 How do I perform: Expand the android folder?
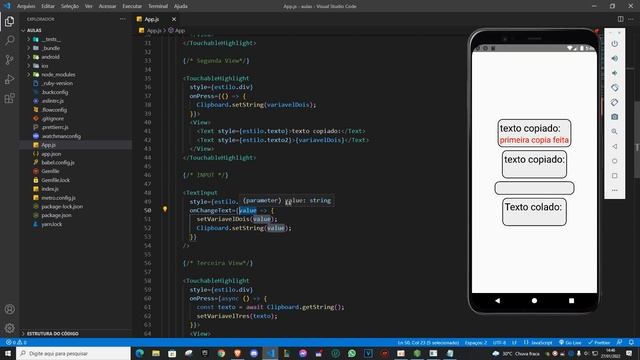coord(51,57)
